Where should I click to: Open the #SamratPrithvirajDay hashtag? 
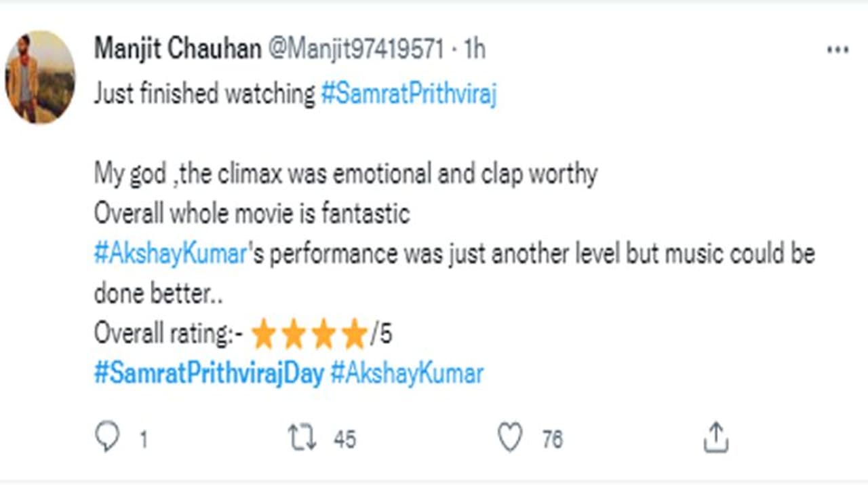click(208, 374)
